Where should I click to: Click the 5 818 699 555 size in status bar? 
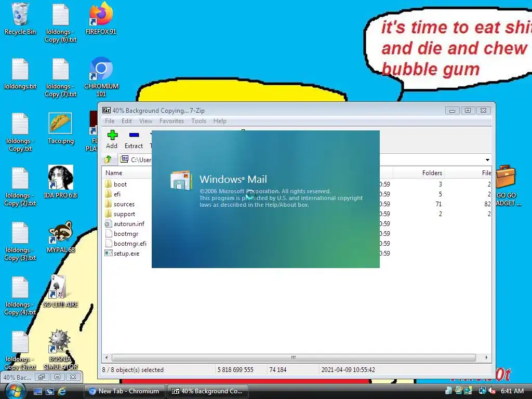coord(235,370)
